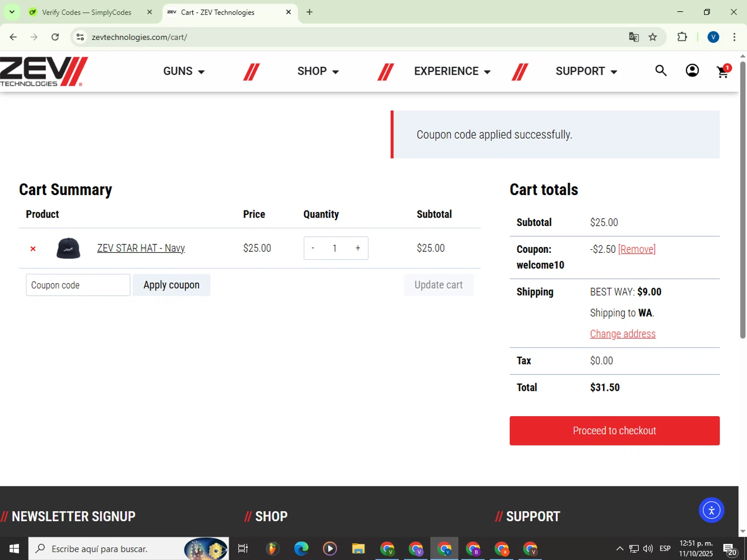Open the accessibility widget button
747x560 pixels.
(711, 510)
